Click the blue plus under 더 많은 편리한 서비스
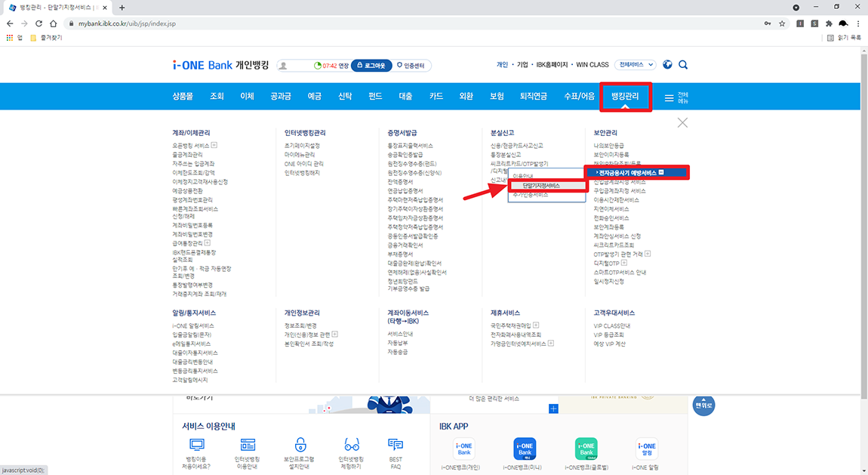Screen dimensions: 868x475 553,409
